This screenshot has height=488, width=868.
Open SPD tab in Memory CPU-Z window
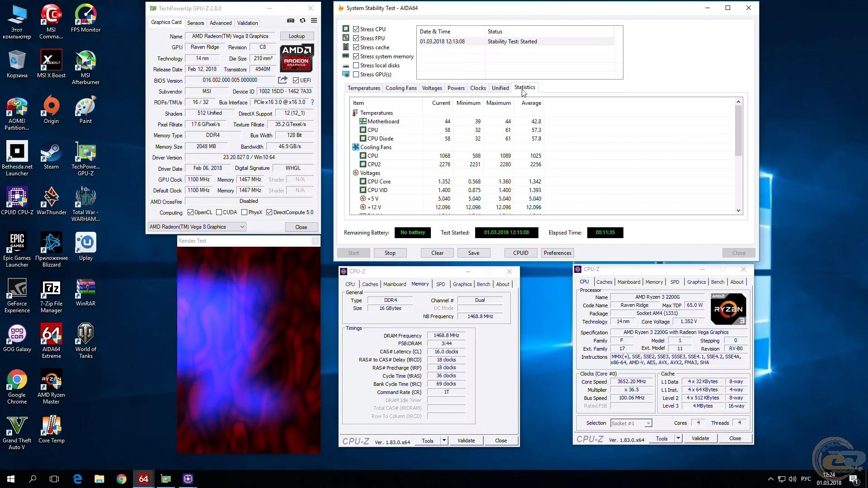tap(440, 284)
